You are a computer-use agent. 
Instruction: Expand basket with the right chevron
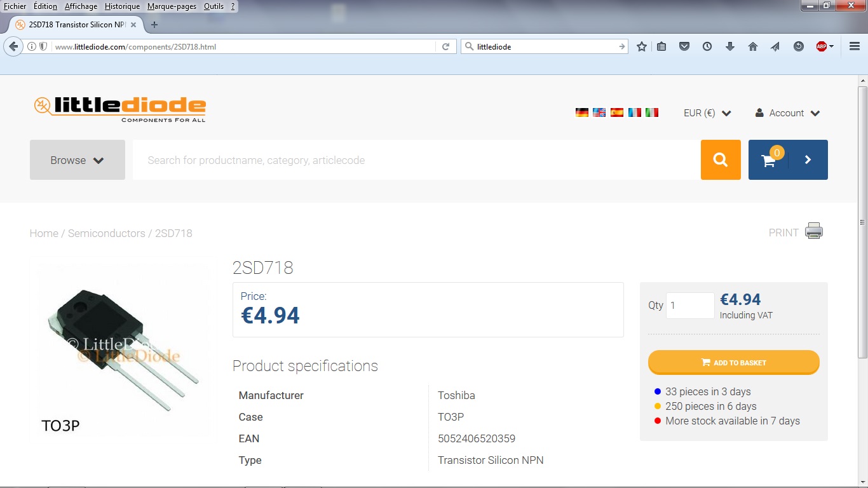click(808, 160)
